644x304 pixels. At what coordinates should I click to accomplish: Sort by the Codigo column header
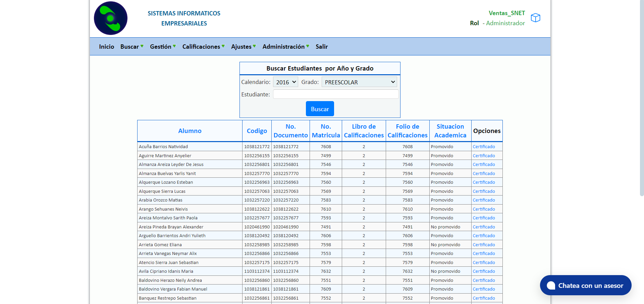tap(257, 131)
